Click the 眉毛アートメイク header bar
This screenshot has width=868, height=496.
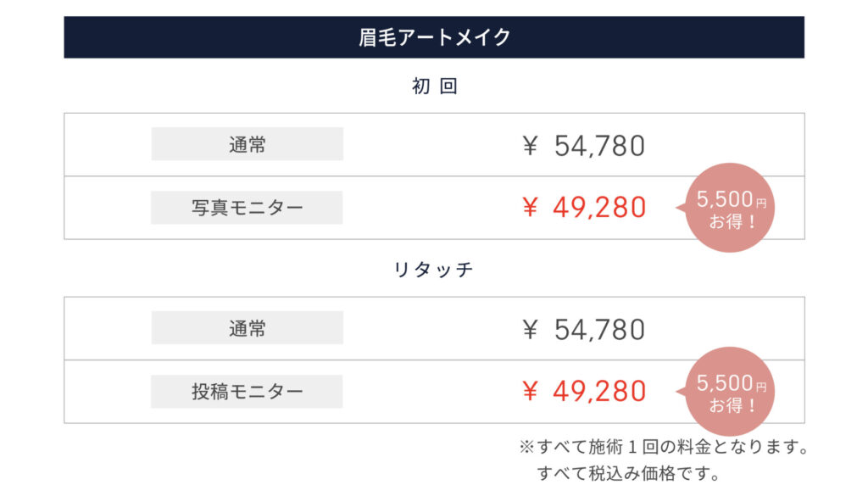[x=434, y=37]
